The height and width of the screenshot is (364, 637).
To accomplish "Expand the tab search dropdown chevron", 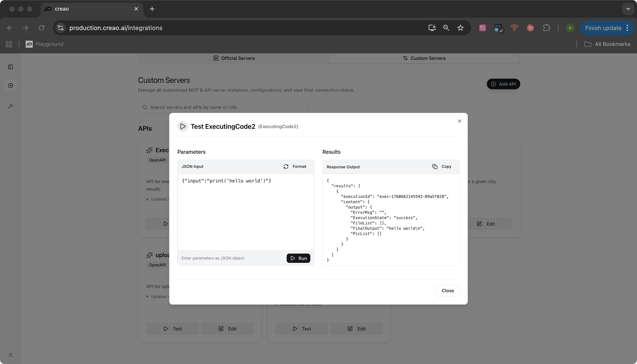I will pyautogui.click(x=628, y=9).
